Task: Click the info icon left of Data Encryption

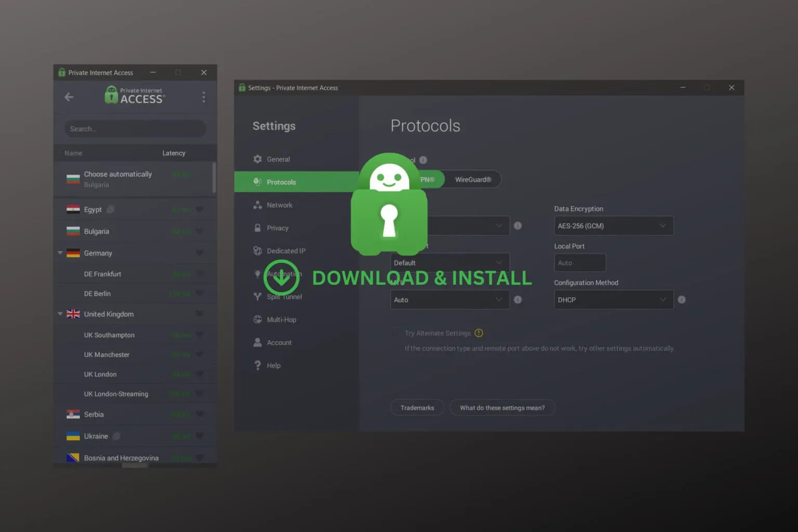Action: pos(517,225)
